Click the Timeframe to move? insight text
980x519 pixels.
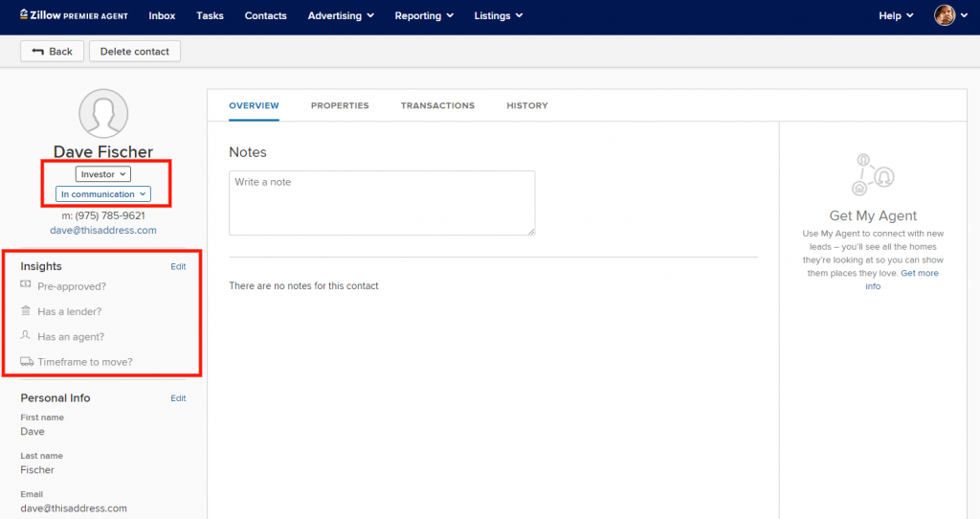(85, 361)
